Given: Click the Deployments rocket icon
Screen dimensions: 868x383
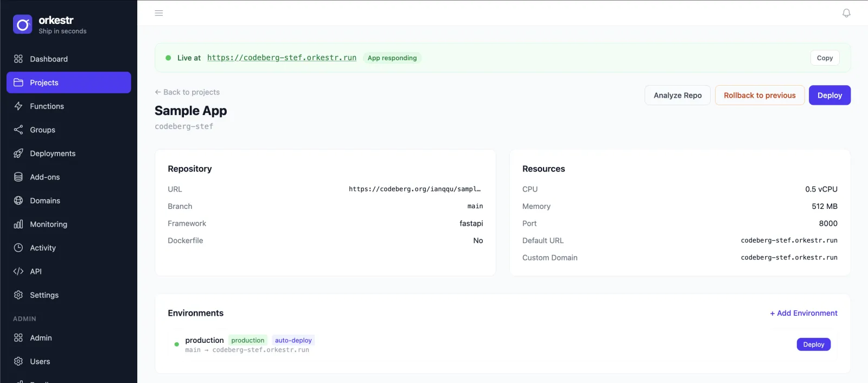Looking at the screenshot, I should click(18, 154).
